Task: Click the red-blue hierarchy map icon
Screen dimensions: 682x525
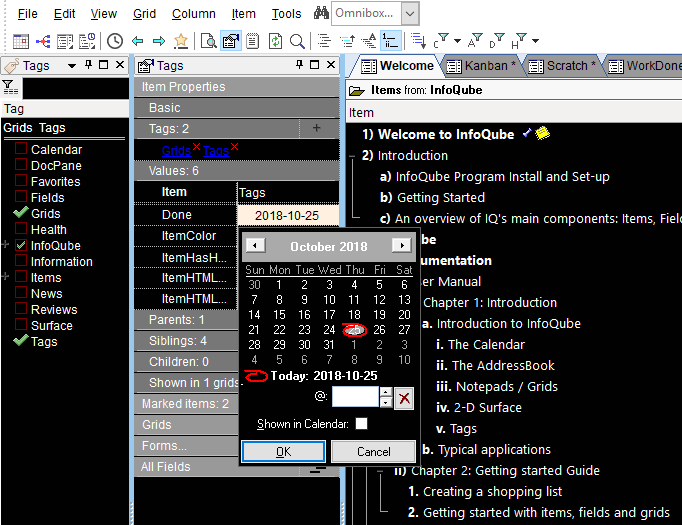Action: [43, 41]
